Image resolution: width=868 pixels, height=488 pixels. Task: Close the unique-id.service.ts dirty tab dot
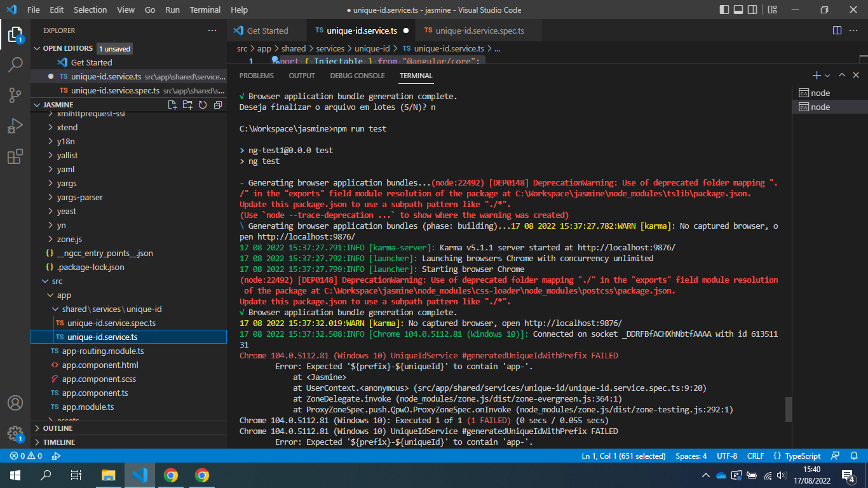coord(406,30)
